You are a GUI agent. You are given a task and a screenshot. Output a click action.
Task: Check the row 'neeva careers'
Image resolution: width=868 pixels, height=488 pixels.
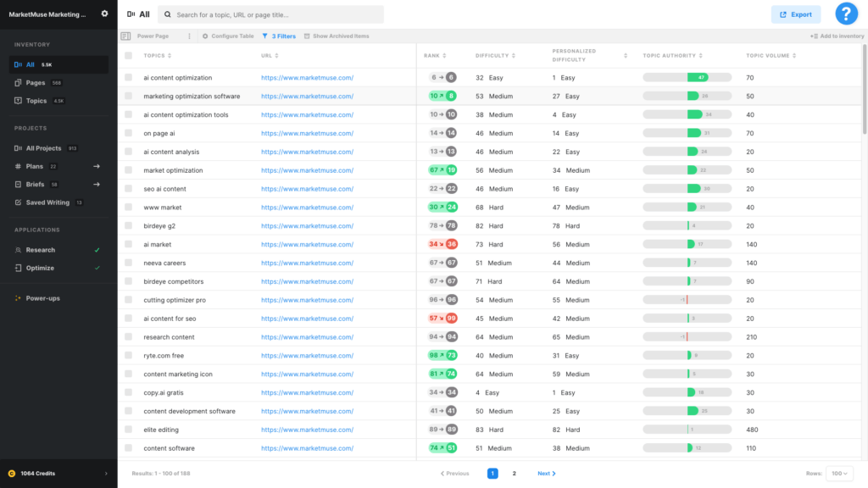(x=129, y=263)
